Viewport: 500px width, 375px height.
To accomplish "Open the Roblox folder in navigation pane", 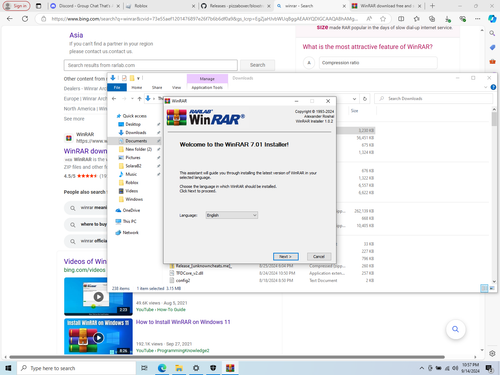I will 132,182.
